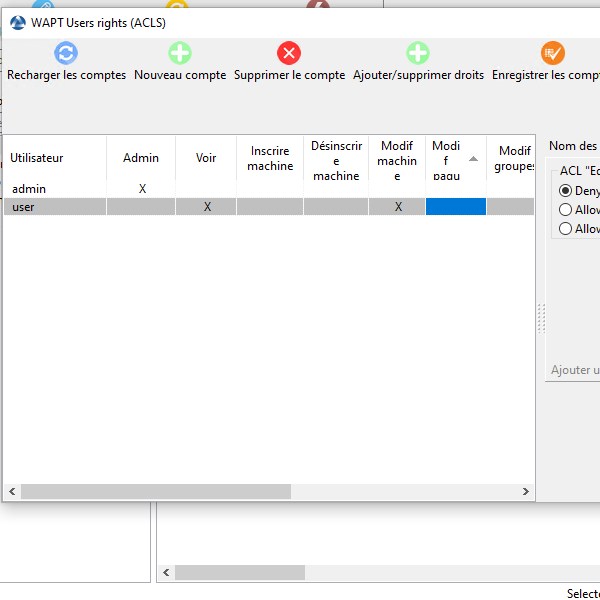Screen dimensions: 600x600
Task: Click user's Voir right X cell
Action: 207,207
